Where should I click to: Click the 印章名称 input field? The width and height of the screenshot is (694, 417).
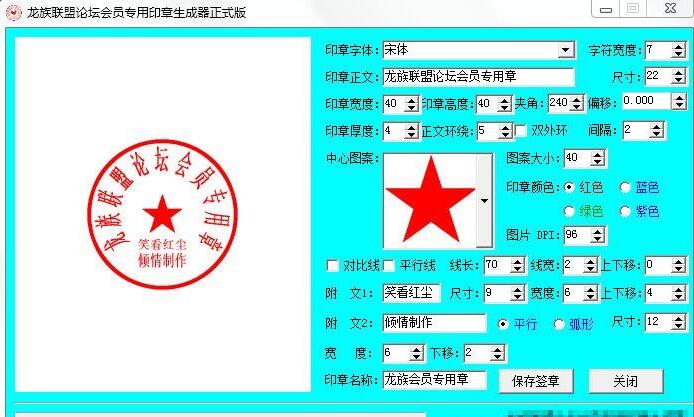point(434,380)
